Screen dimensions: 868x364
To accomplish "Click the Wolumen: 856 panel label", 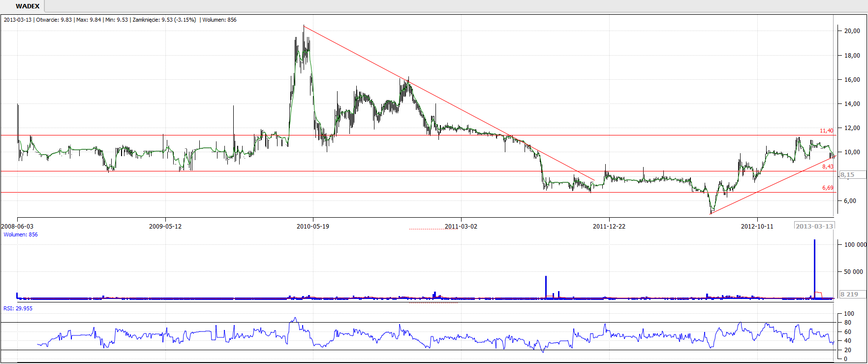I will (21, 234).
